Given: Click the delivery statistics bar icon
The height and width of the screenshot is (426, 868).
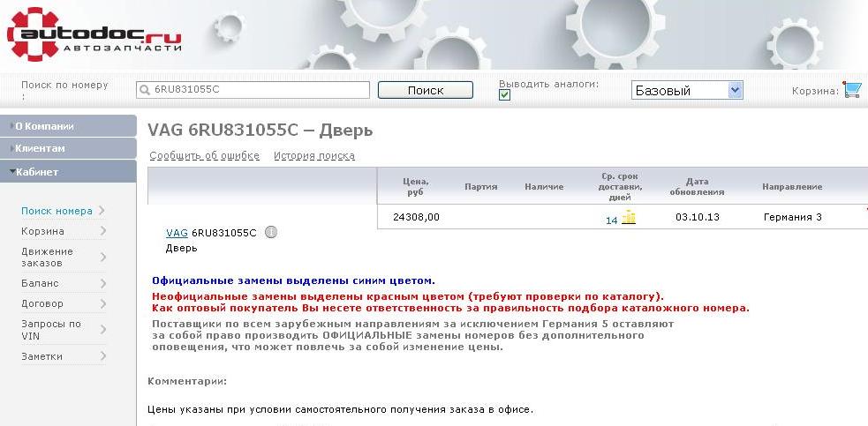Looking at the screenshot, I should point(629,218).
